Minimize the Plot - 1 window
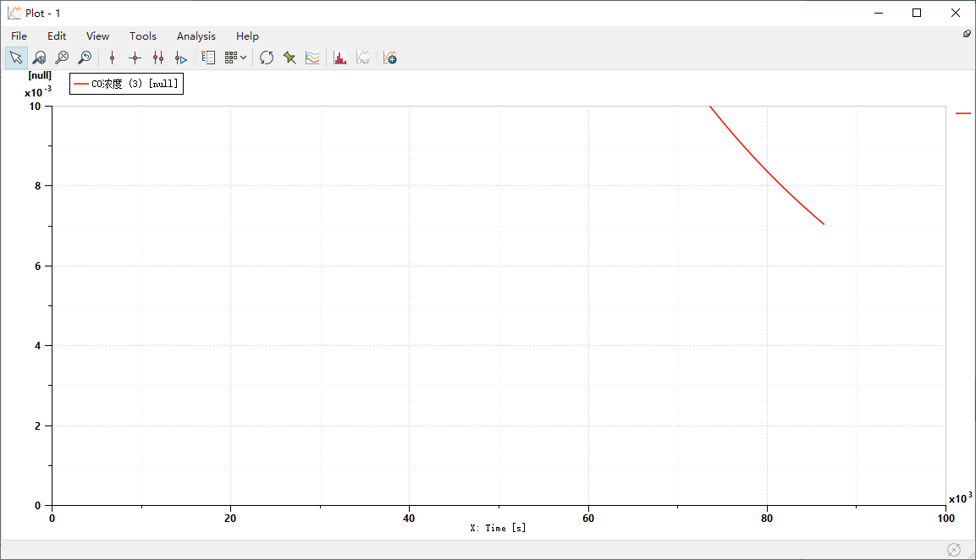Image resolution: width=976 pixels, height=560 pixels. [x=879, y=13]
